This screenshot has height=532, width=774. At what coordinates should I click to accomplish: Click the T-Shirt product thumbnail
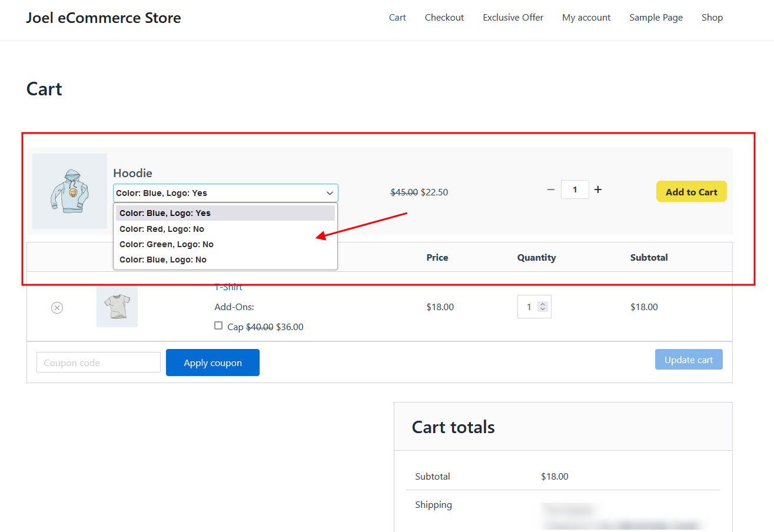click(x=117, y=307)
